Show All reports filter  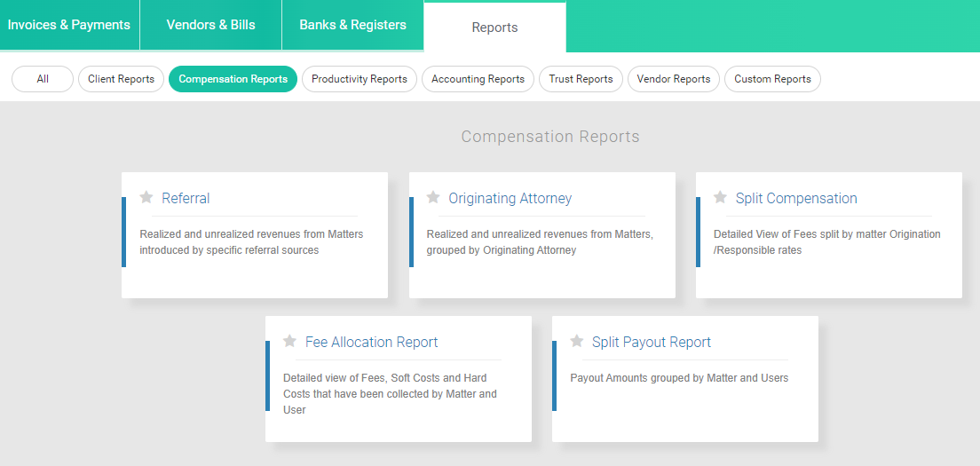click(x=43, y=79)
